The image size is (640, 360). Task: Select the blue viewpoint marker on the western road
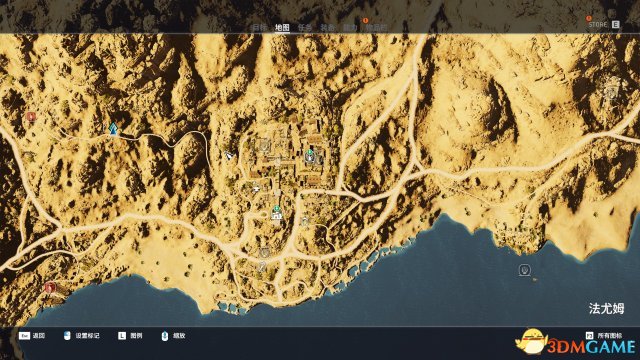click(113, 129)
